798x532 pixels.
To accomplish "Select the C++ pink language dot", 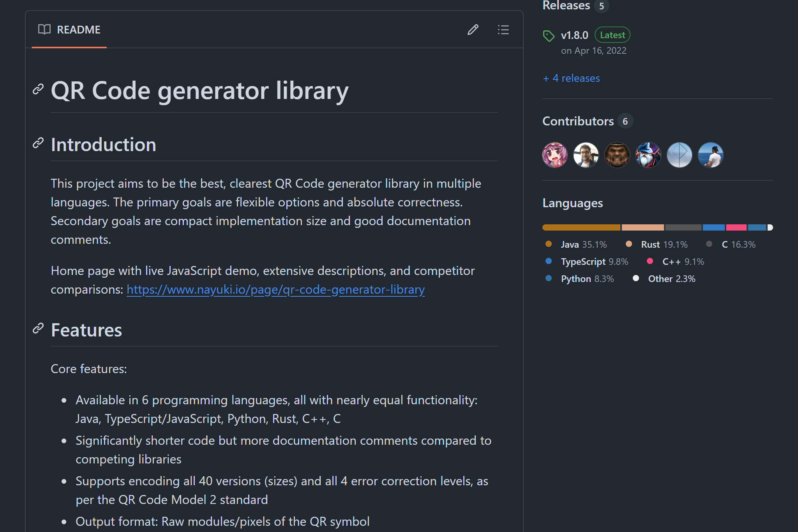I will [649, 261].
